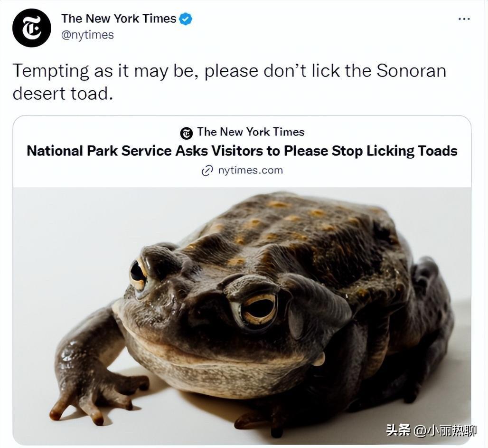The width and height of the screenshot is (488, 448).
Task: Open the tweet's three-dot more options menu
Action: coord(464,19)
